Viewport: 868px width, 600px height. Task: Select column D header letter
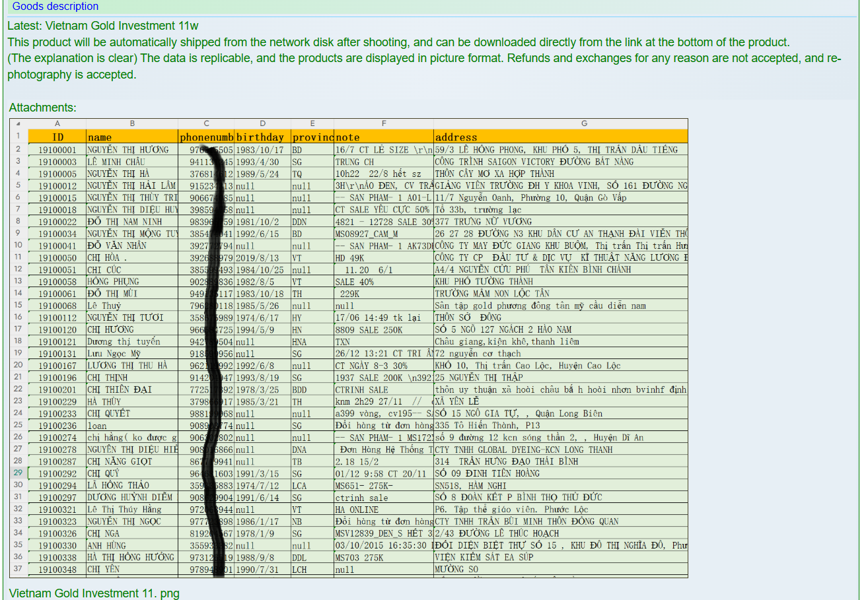[262, 123]
